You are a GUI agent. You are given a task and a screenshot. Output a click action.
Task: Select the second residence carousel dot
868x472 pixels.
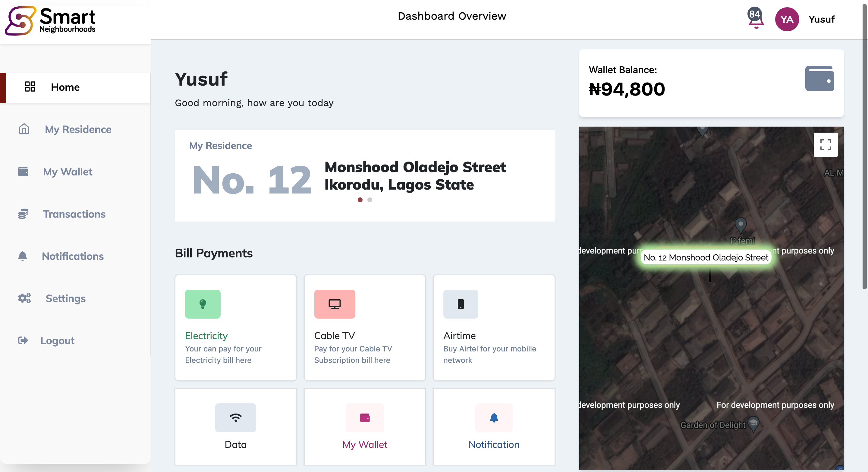point(370,200)
